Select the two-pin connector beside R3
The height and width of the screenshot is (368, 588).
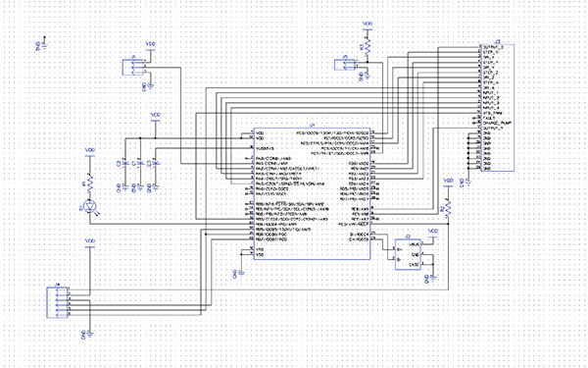[x=345, y=64]
